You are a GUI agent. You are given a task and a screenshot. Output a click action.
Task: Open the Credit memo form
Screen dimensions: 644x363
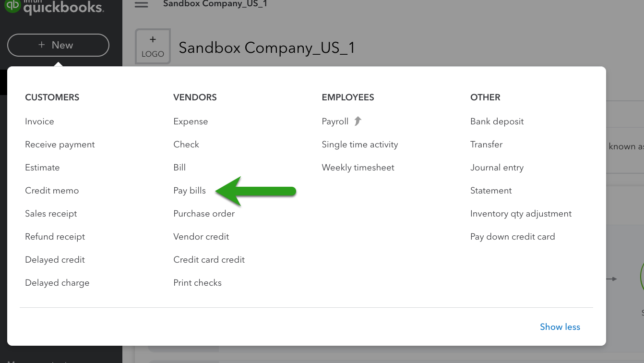(52, 190)
